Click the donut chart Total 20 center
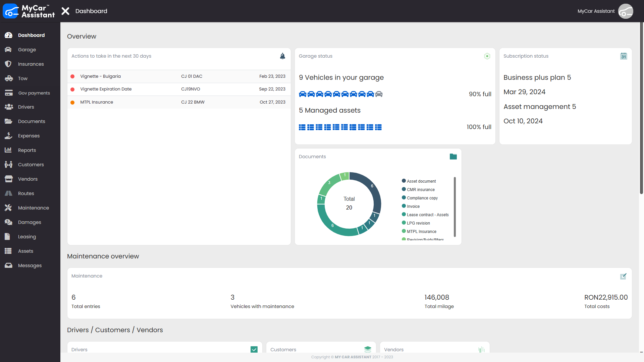This screenshot has width=644, height=362. (x=349, y=203)
